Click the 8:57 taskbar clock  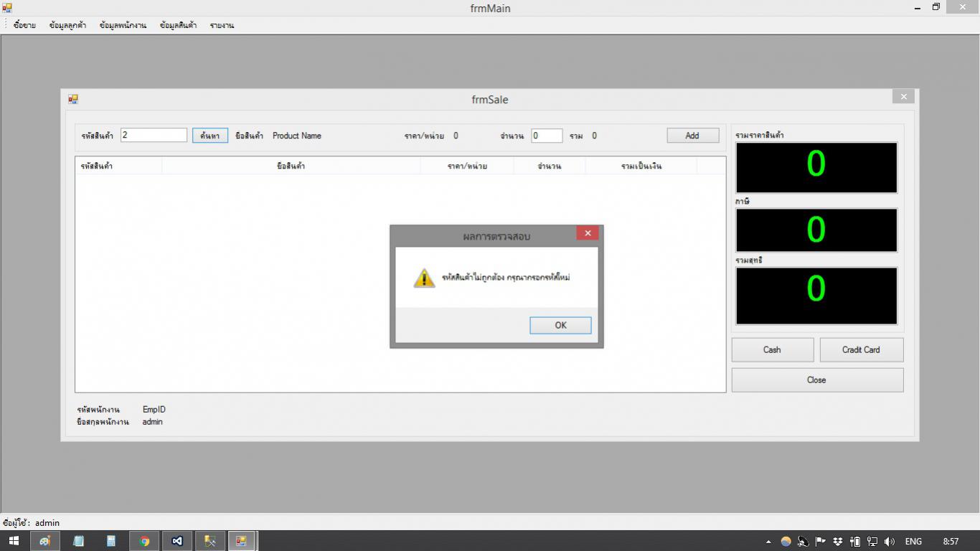pyautogui.click(x=951, y=542)
